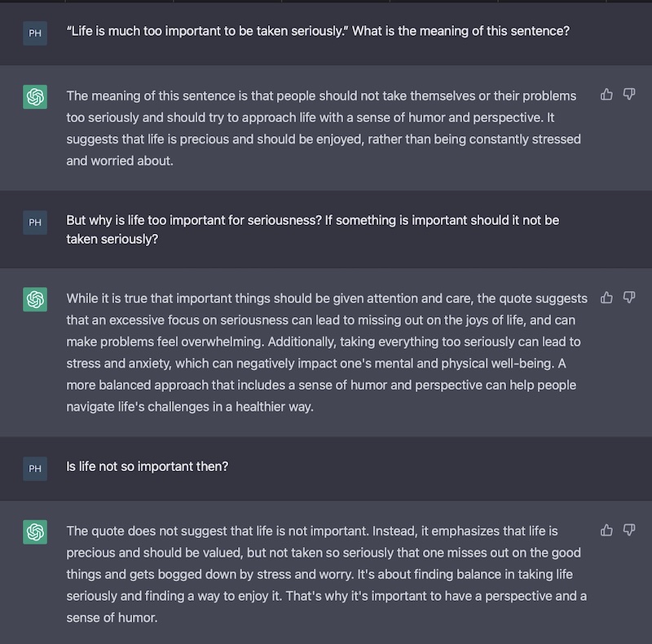Viewport: 652px width, 644px height.
Task: Select the PH avatar beside 'But why is life' question
Action: point(35,223)
